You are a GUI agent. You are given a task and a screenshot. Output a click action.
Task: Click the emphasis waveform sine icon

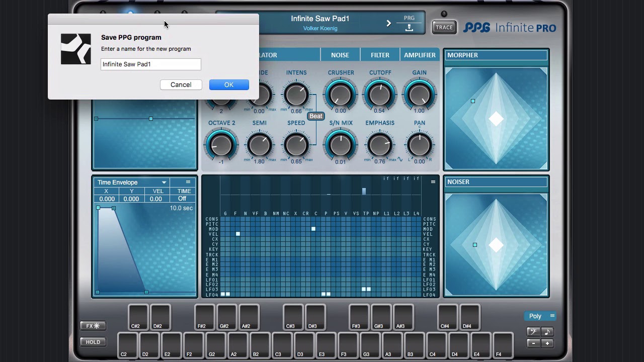click(x=400, y=159)
